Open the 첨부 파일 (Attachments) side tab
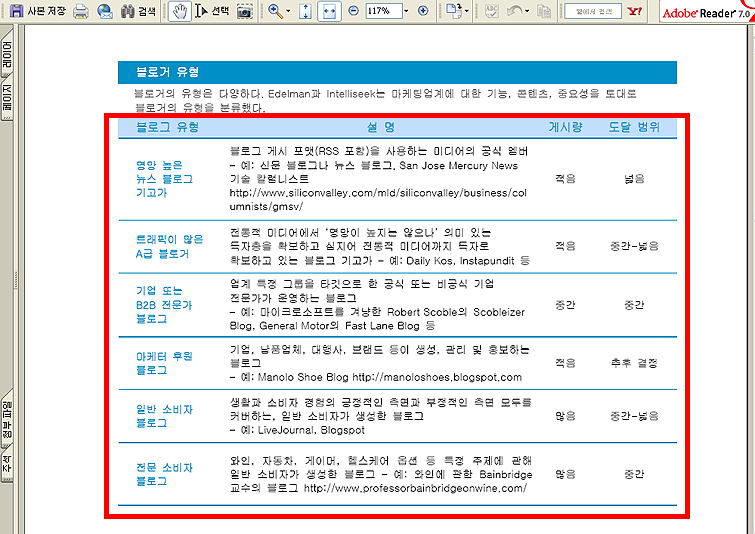 6,419
